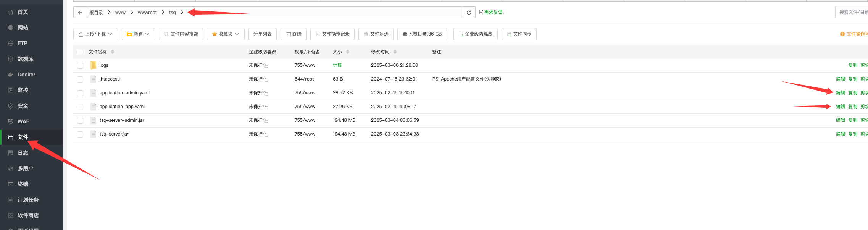868x230 pixels.
Task: Open the terminal toolbar button
Action: tap(293, 34)
